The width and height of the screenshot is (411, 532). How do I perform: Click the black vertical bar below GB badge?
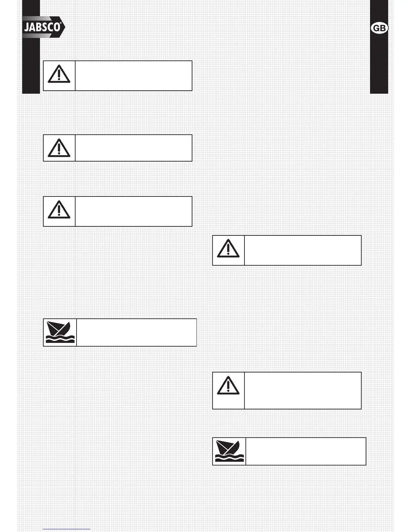[379, 63]
